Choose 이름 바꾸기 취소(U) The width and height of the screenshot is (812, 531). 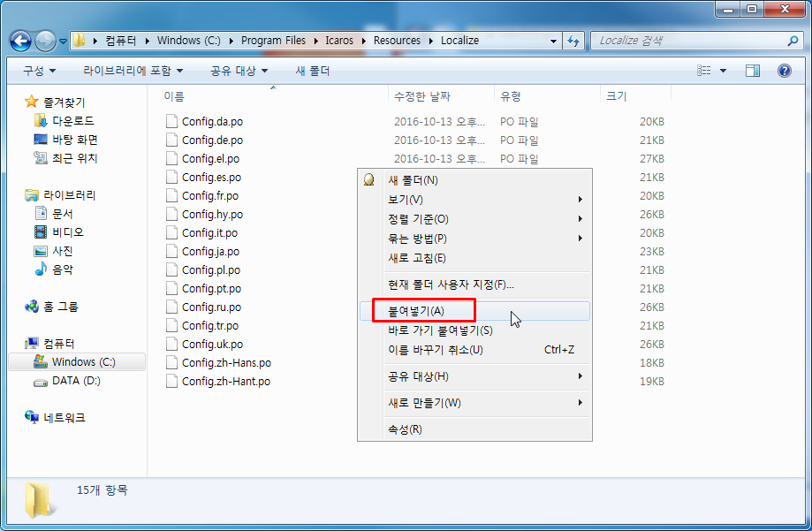pos(474,350)
